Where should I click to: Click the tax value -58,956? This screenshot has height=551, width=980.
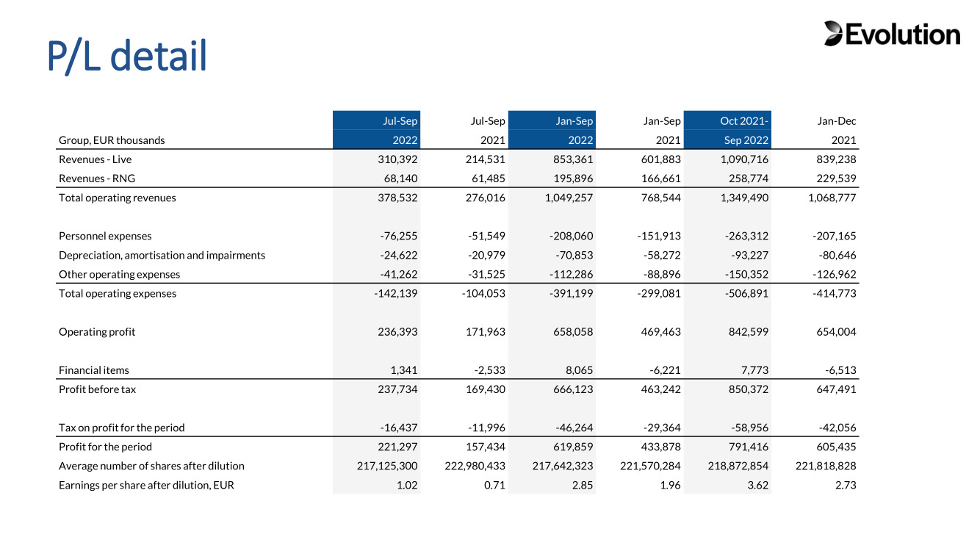[749, 428]
